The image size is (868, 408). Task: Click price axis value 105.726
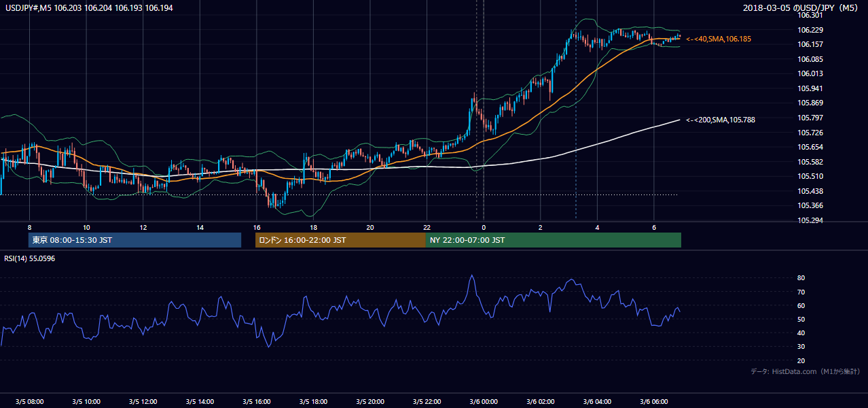(x=810, y=133)
